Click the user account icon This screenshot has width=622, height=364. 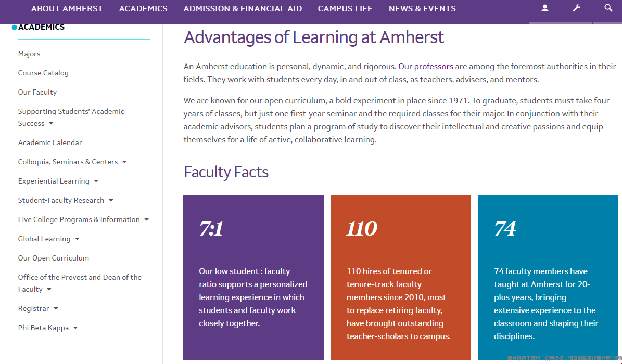point(544,8)
